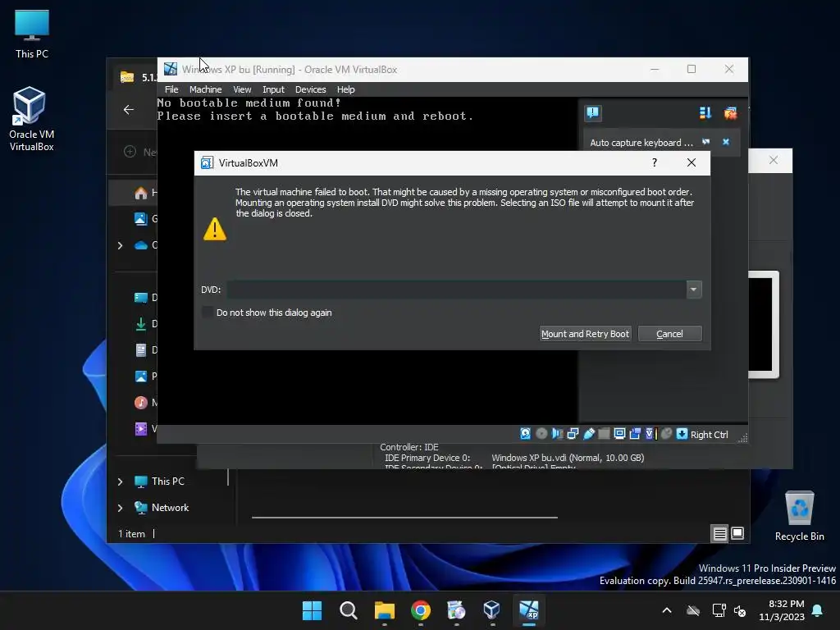Open the clock showing 8:32 PM
The width and height of the screenshot is (840, 630).
tap(782, 610)
